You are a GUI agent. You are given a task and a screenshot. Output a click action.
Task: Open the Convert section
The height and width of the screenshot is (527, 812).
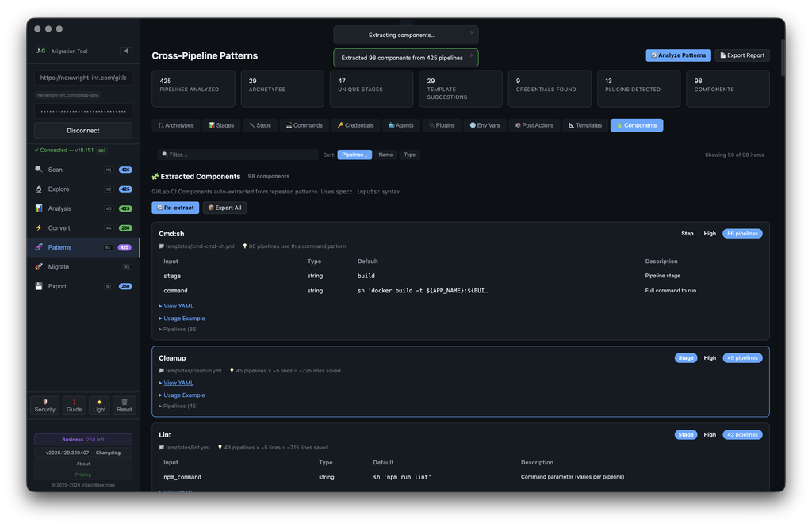[x=82, y=227]
